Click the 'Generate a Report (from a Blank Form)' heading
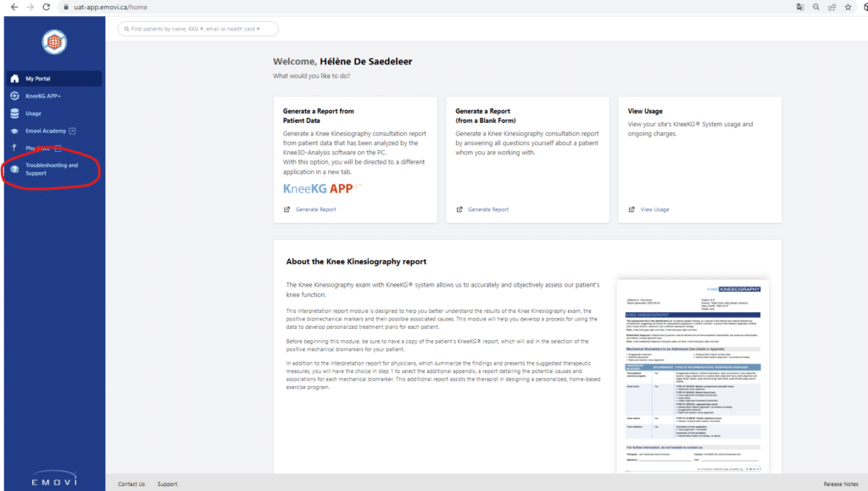 pos(486,115)
